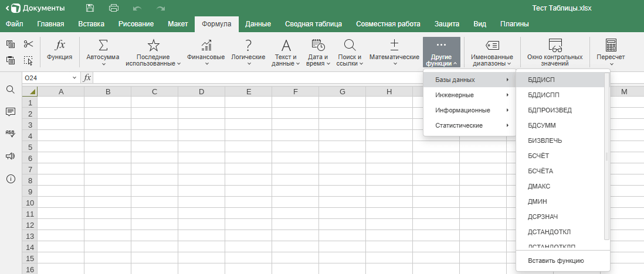Image resolution: width=644 pixels, height=274 pixels.
Task: Click the Redo arrow
Action: (161, 8)
